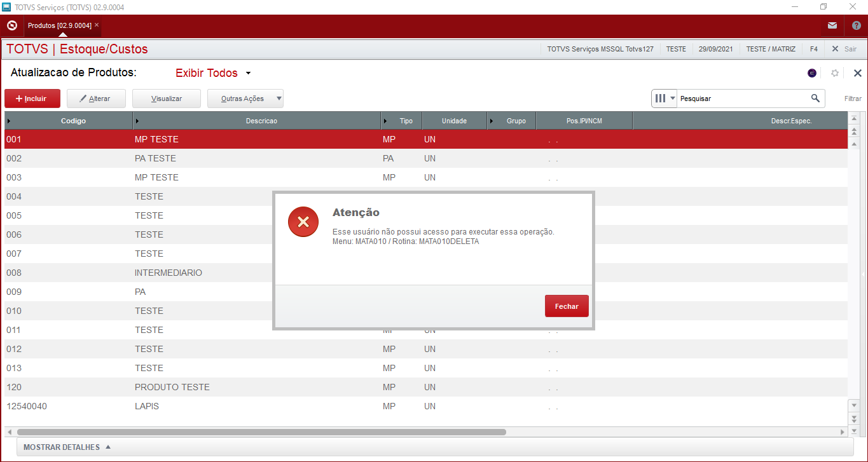
Task: Click the Descr.Espec. column header
Action: [740, 121]
